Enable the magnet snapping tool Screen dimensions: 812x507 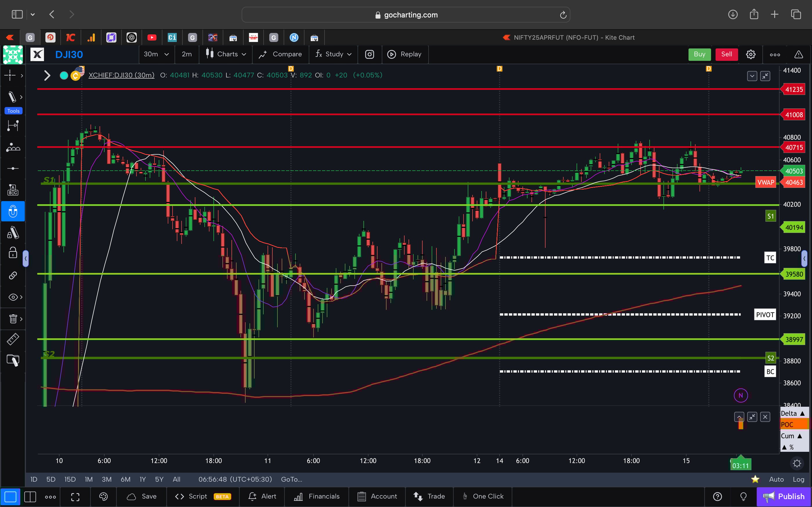[13, 211]
